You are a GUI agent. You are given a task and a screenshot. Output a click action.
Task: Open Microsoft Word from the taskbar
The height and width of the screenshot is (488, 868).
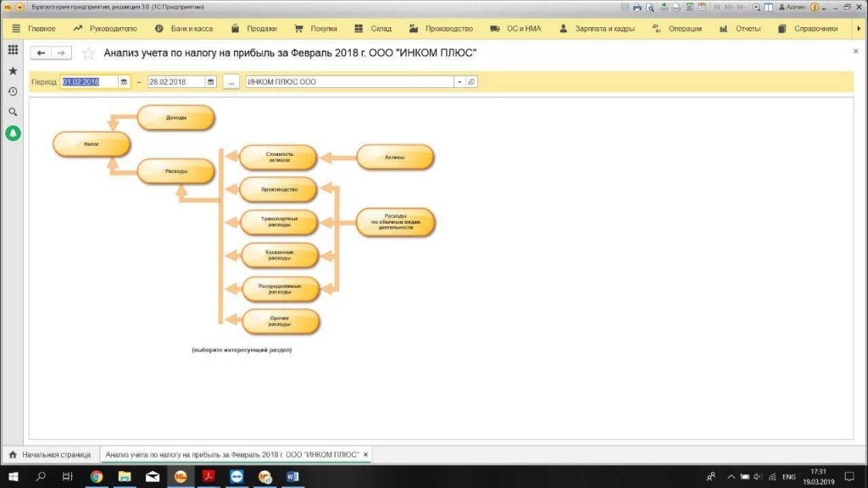click(x=292, y=476)
